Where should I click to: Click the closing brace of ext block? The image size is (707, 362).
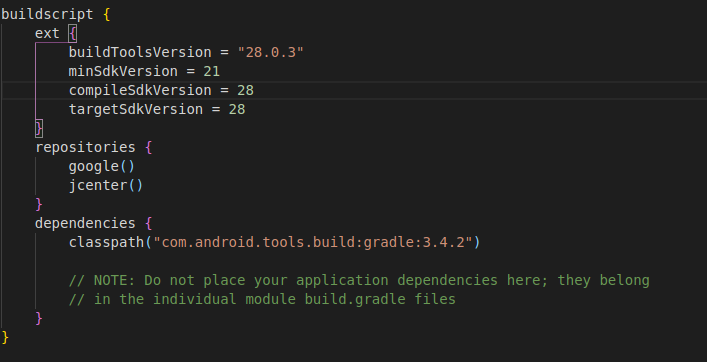click(x=39, y=128)
